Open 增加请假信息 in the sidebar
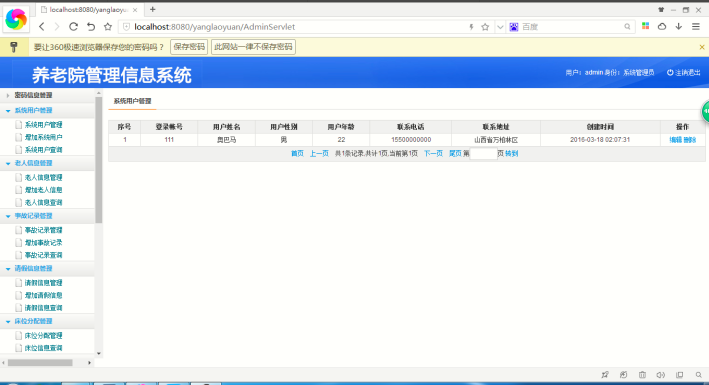 43,295
